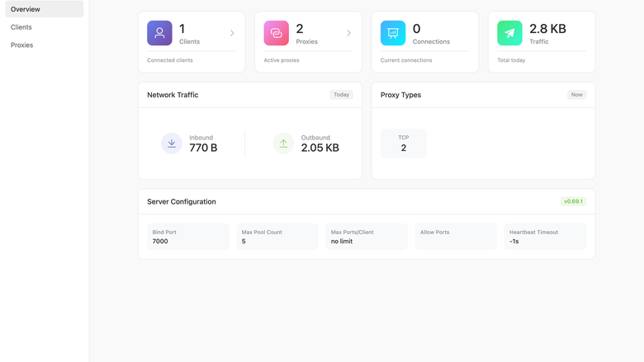Click the empty Allow Ports tile
644x362 pixels.
coord(456,237)
